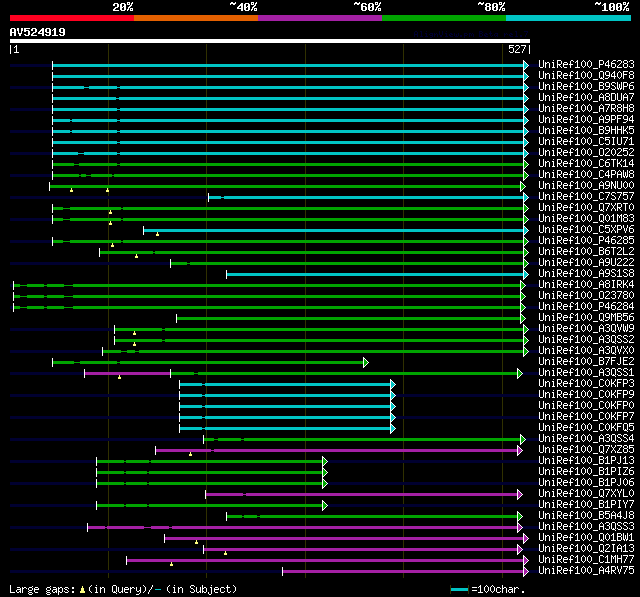Pick the UniRef100_P46284 entry name
This screenshot has height=597, width=640.
pos(586,306)
